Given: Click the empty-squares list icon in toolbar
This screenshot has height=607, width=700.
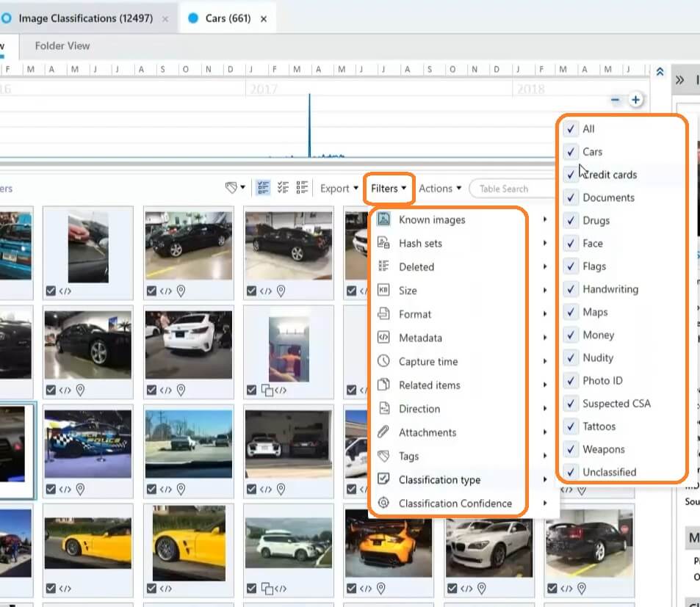Looking at the screenshot, I should (302, 188).
